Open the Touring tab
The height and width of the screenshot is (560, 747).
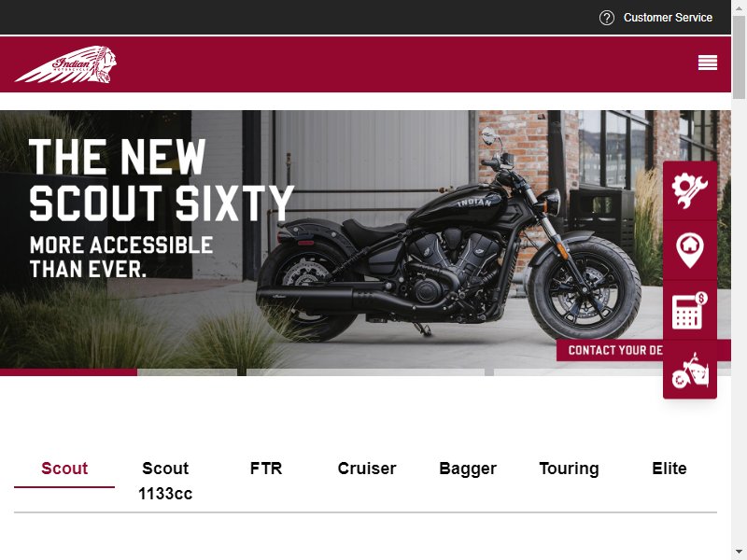[x=569, y=469]
